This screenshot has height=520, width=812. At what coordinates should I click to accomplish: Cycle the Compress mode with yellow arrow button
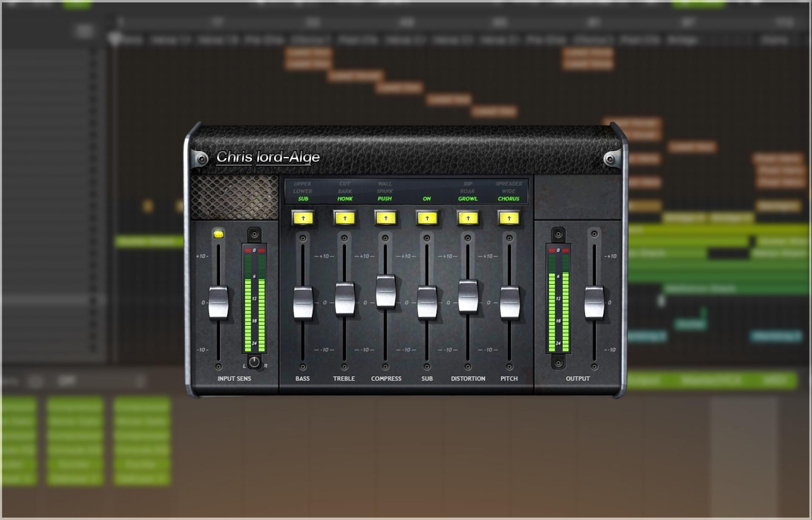coord(386,218)
